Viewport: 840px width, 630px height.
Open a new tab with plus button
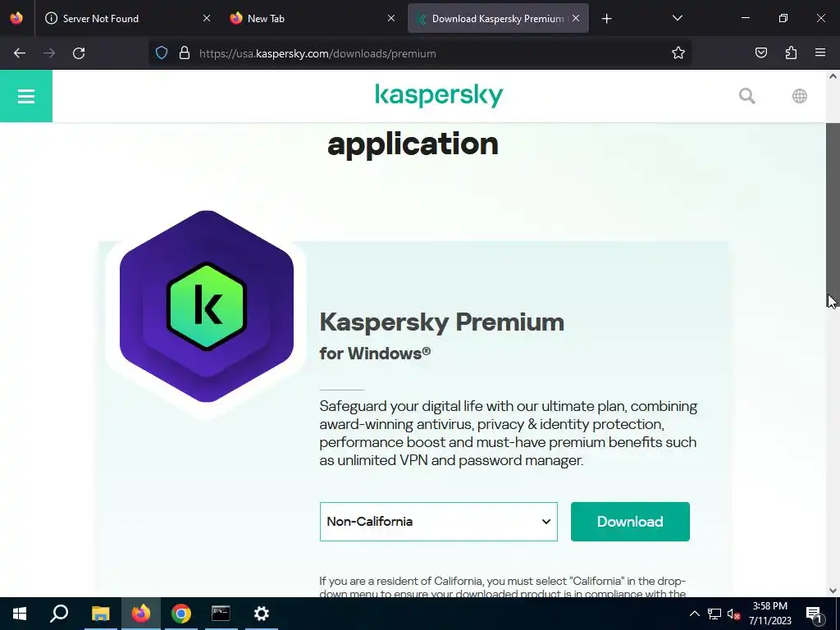tap(606, 19)
